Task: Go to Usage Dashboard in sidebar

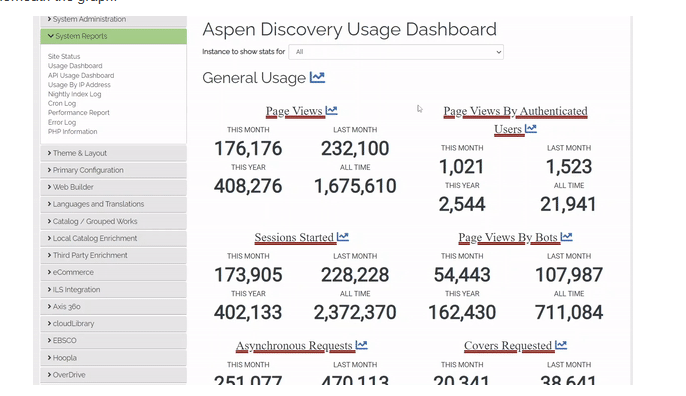Action: pyautogui.click(x=75, y=66)
